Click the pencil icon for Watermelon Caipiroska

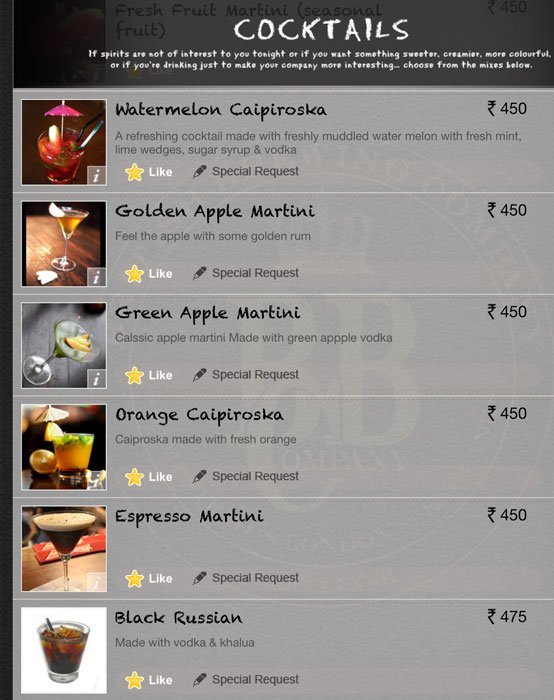click(x=200, y=171)
